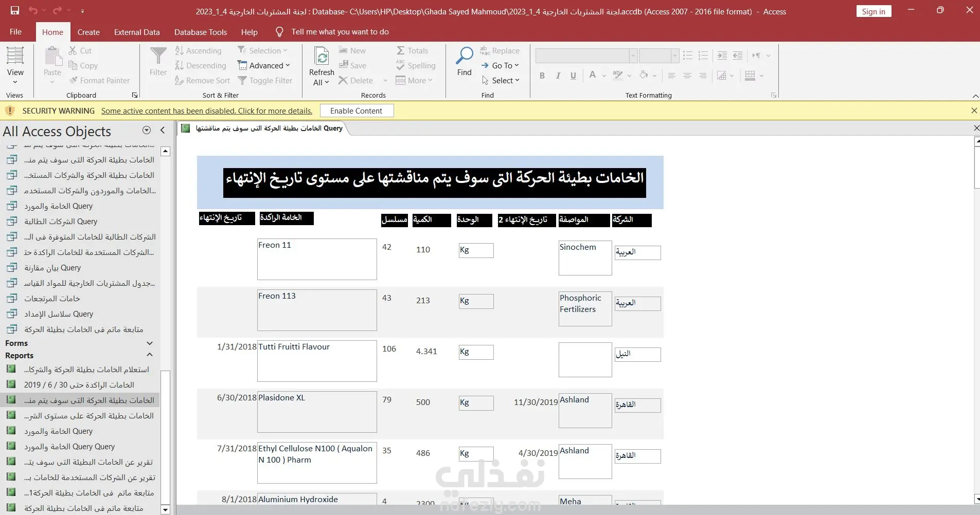980x515 pixels.
Task: Collapse the navigation pane with shutter arrow
Action: coord(163,130)
